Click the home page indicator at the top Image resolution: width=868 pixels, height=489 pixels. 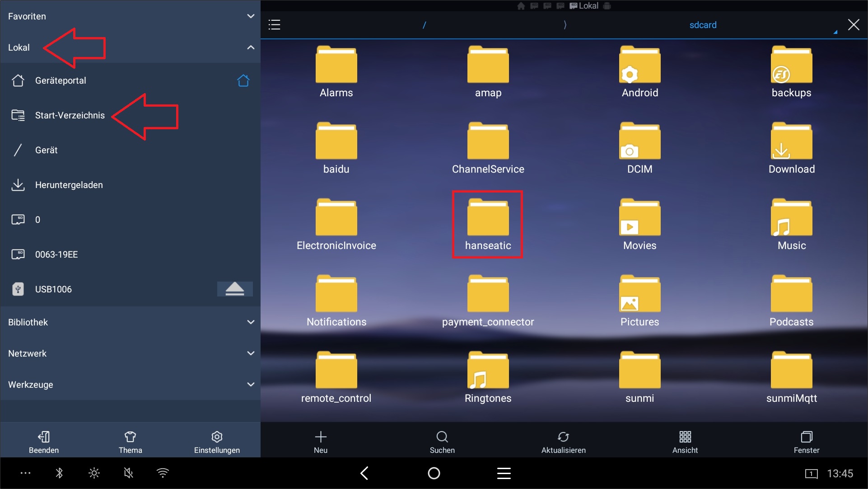(521, 6)
